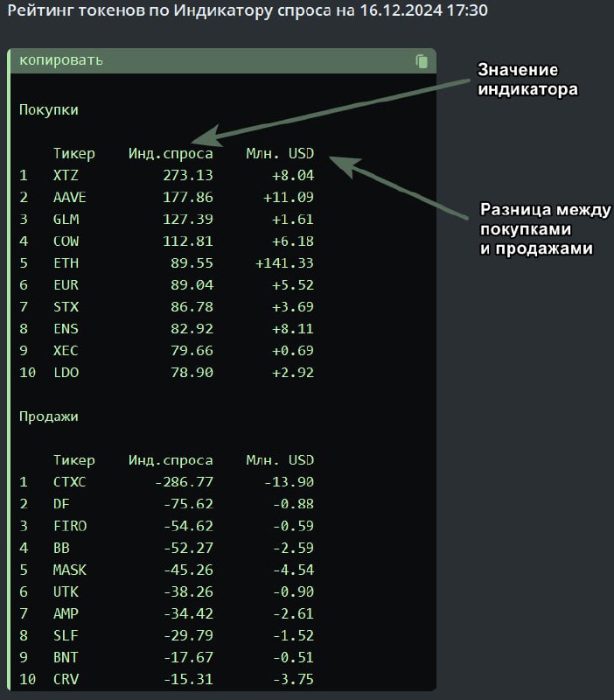
Task: Click the 'копировать' label in header
Action: coord(61,60)
